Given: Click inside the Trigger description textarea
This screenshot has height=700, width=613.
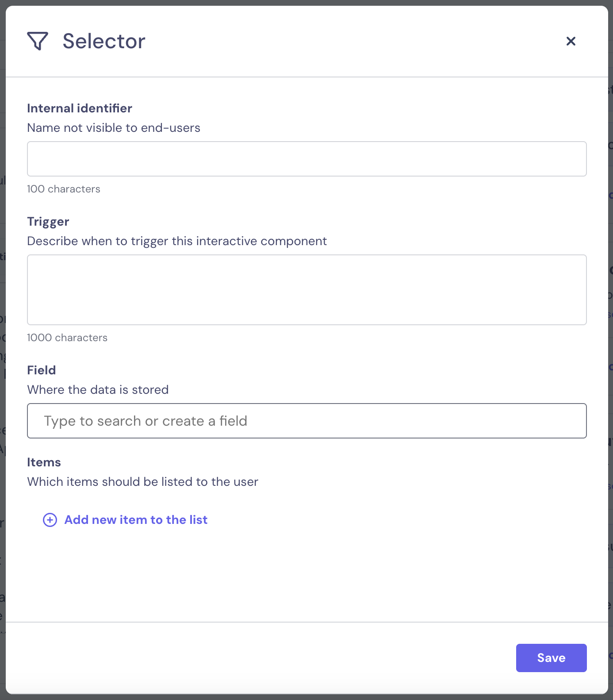Looking at the screenshot, I should (x=306, y=290).
